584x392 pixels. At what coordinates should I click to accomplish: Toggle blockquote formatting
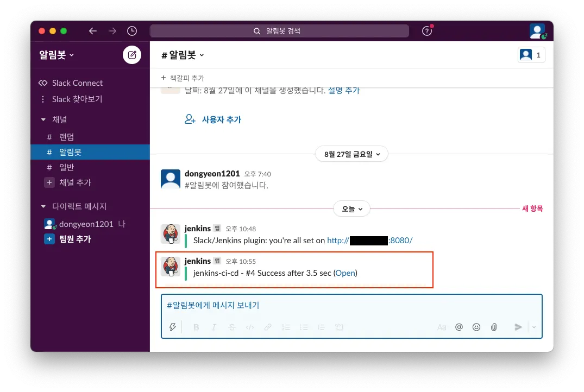[x=321, y=327]
